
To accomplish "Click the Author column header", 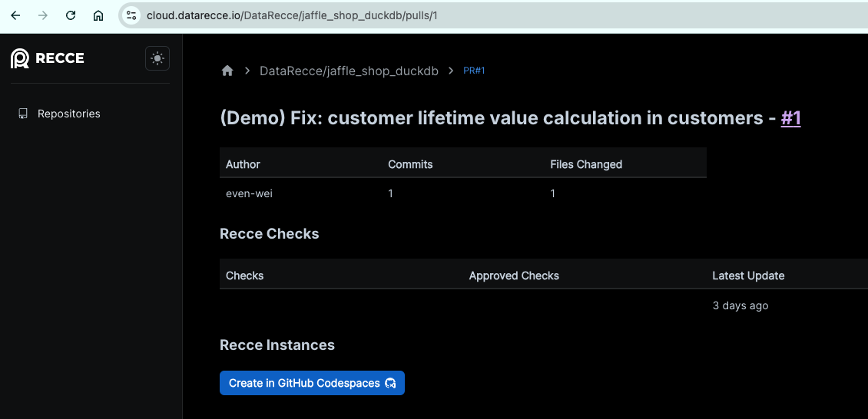I will click(x=243, y=164).
